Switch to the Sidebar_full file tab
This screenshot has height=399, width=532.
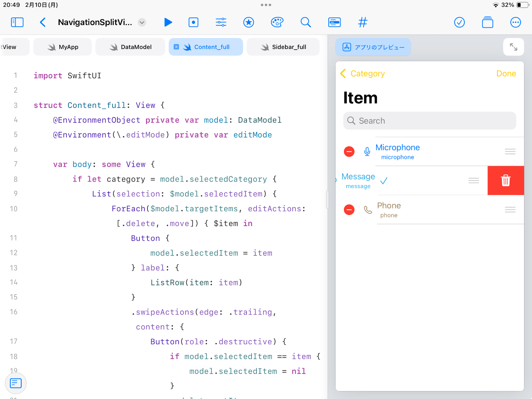(283, 47)
